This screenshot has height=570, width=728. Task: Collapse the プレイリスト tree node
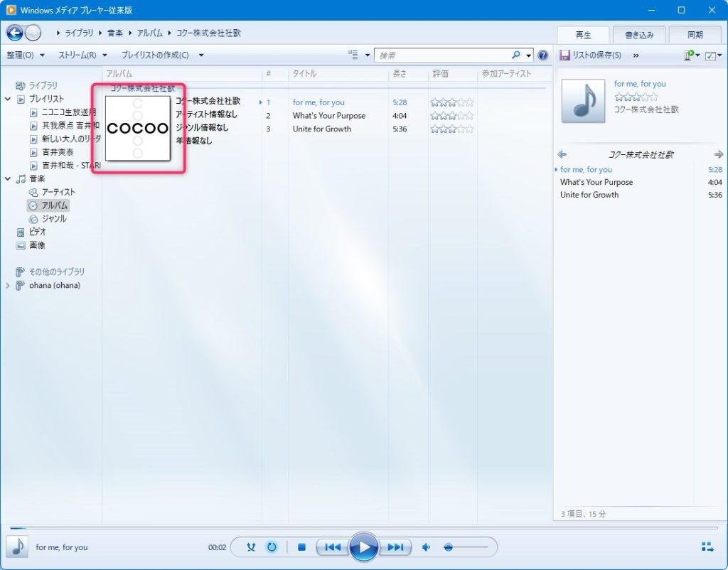coord(8,99)
